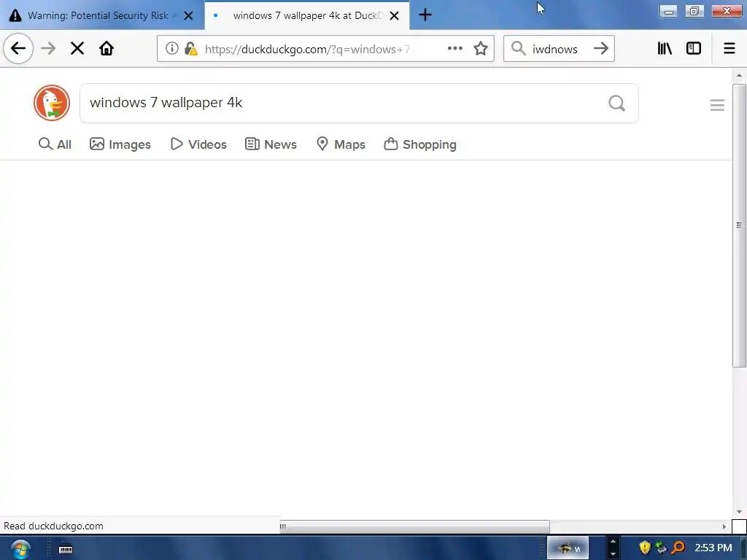Click the Safely Remove Hardware tray icon
This screenshot has height=560, width=747.
pos(661,548)
